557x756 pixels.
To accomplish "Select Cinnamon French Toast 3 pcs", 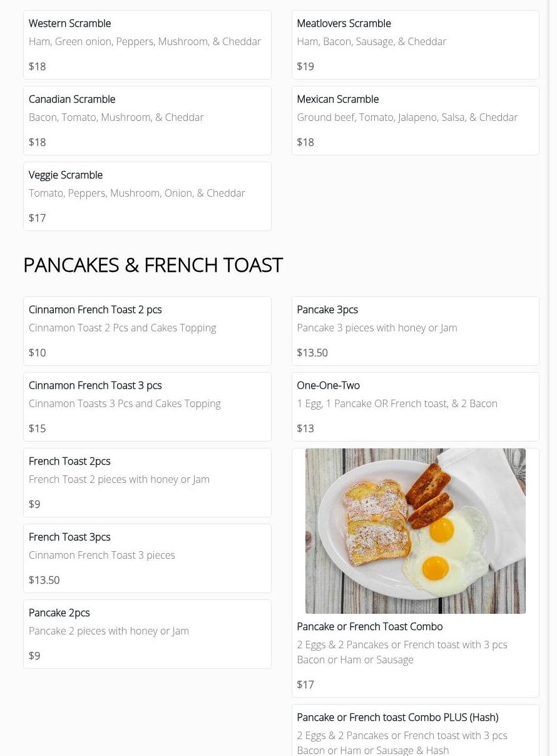I will click(147, 406).
